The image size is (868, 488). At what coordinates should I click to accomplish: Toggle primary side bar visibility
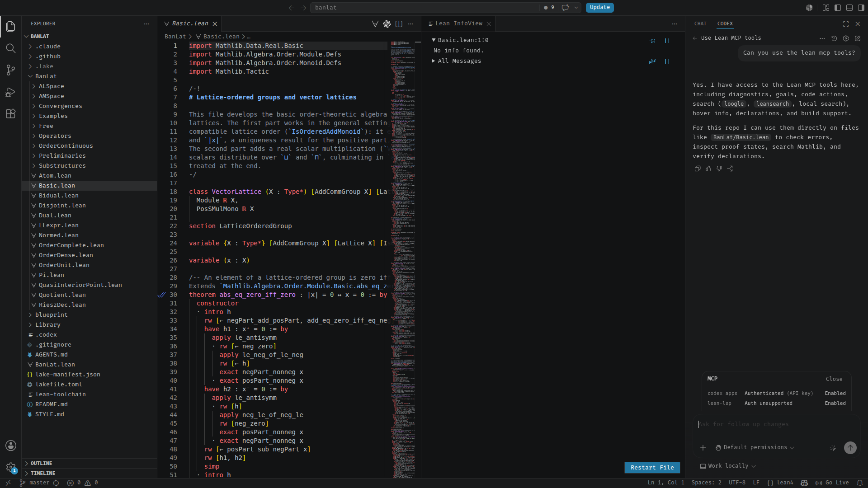pyautogui.click(x=838, y=8)
